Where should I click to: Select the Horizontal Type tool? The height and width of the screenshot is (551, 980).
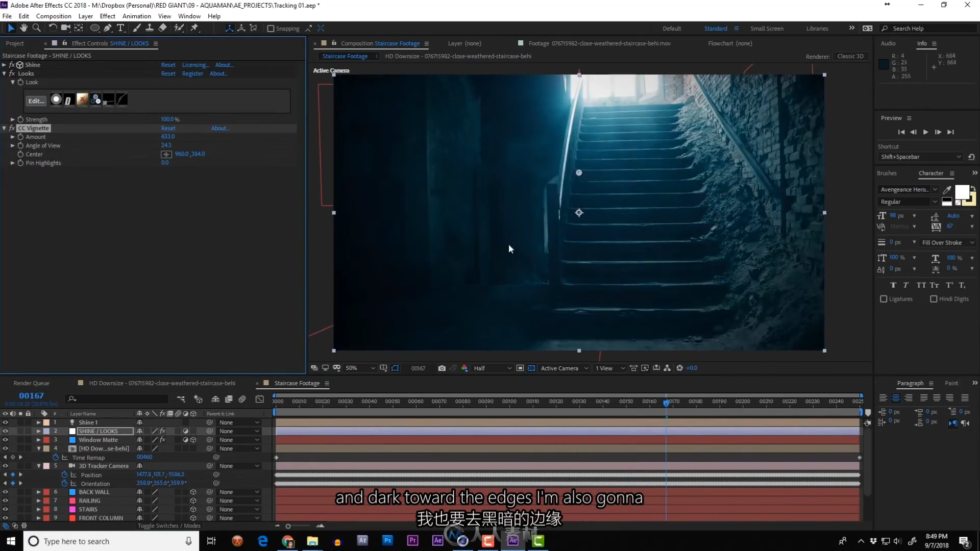coord(120,28)
